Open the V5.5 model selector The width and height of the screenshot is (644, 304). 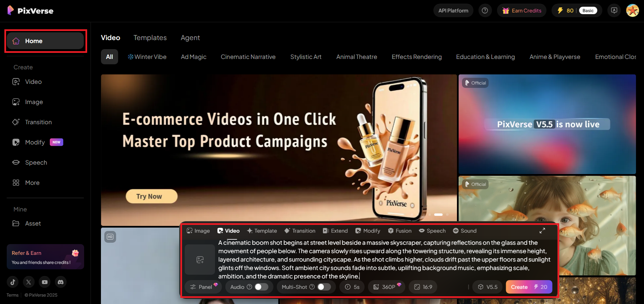(x=488, y=287)
